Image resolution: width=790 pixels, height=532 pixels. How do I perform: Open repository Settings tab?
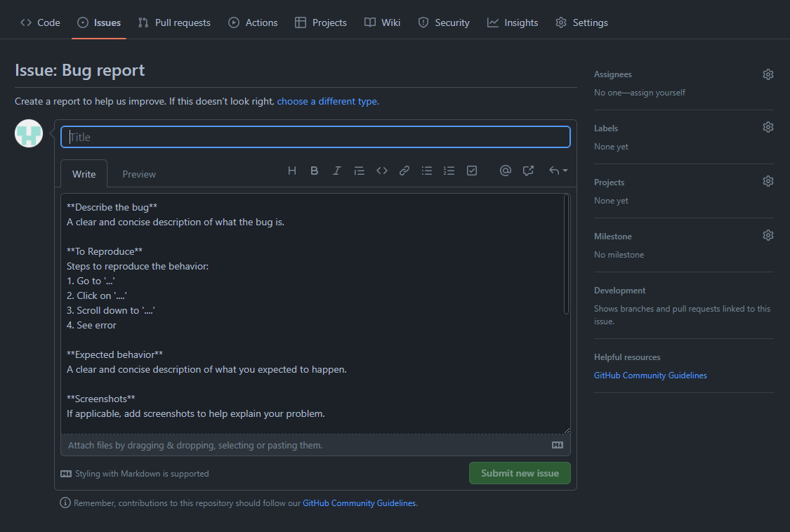581,22
